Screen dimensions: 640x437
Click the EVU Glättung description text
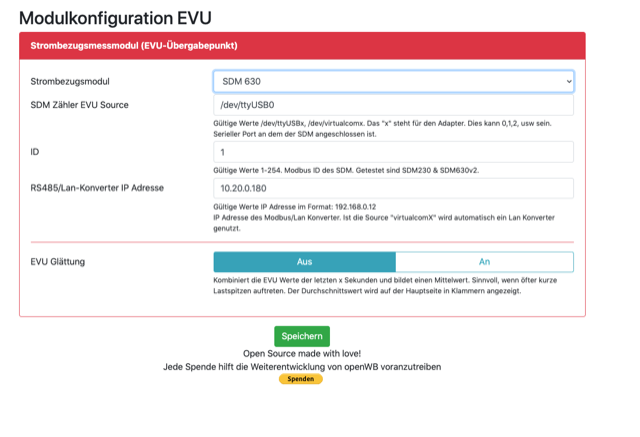(385, 286)
